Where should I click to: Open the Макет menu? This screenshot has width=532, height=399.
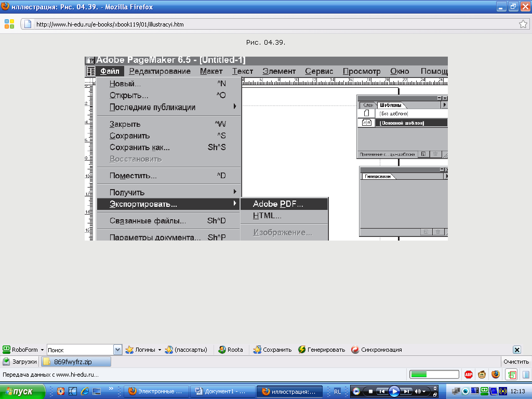coord(211,71)
